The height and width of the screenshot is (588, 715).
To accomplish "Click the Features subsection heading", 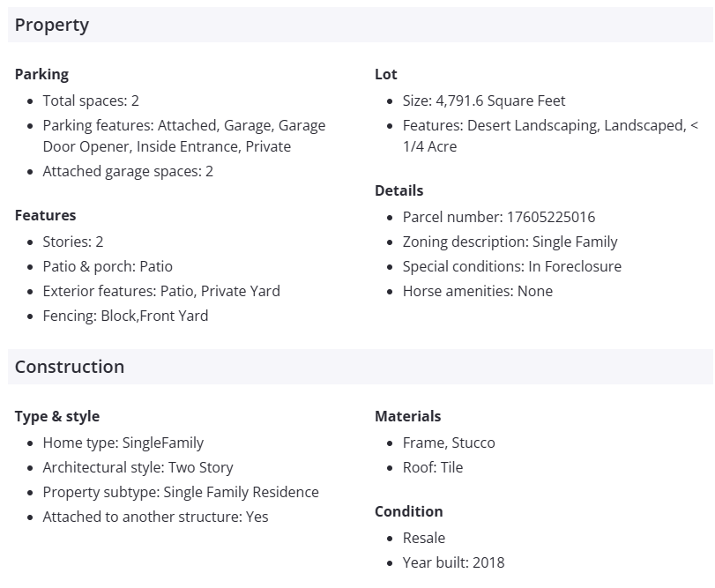I will tap(45, 215).
